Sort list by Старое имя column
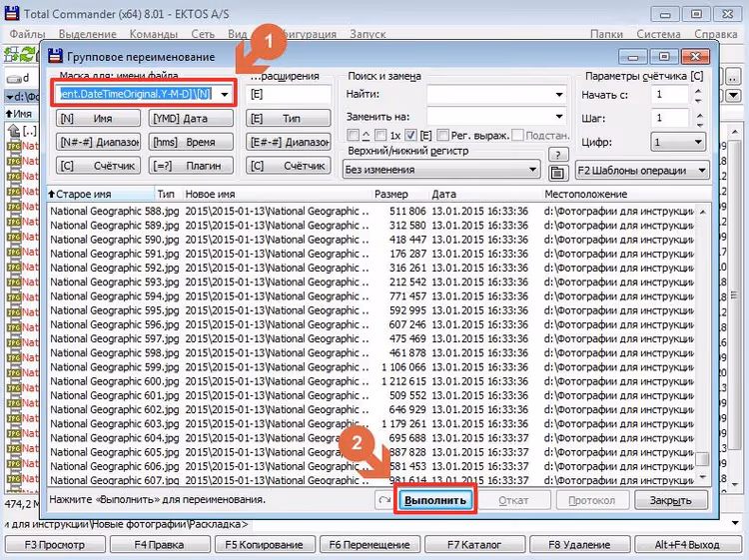The image size is (749, 560). pos(100,194)
